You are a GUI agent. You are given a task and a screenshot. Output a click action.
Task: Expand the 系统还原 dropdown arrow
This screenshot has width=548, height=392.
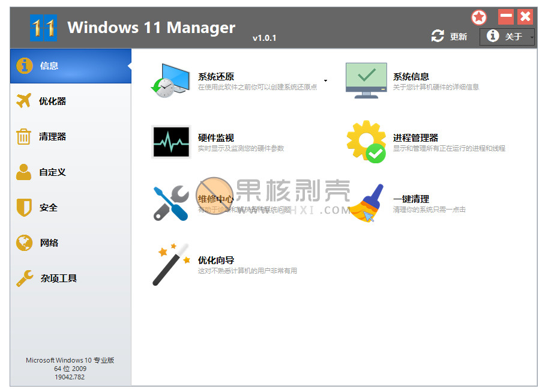coord(325,80)
